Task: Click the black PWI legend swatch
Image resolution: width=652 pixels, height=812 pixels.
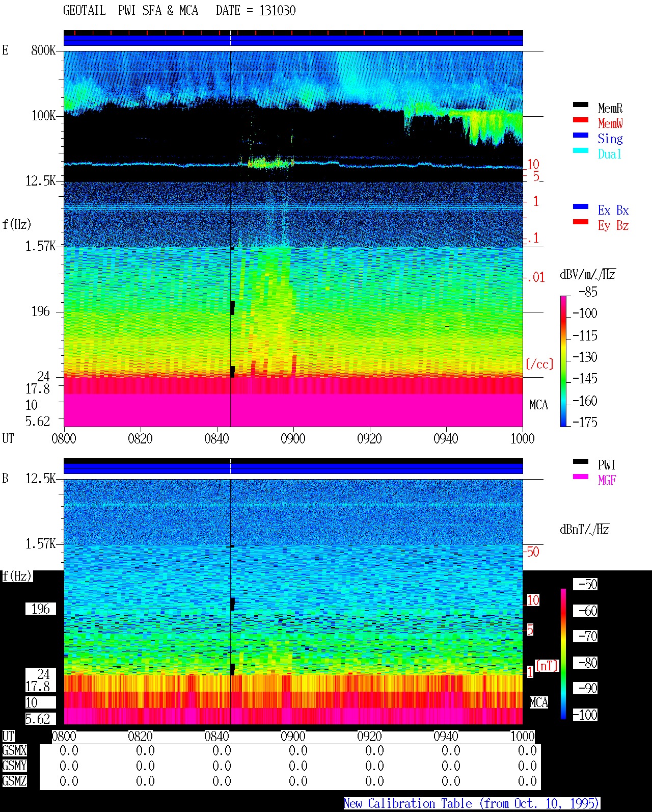Action: click(x=581, y=462)
